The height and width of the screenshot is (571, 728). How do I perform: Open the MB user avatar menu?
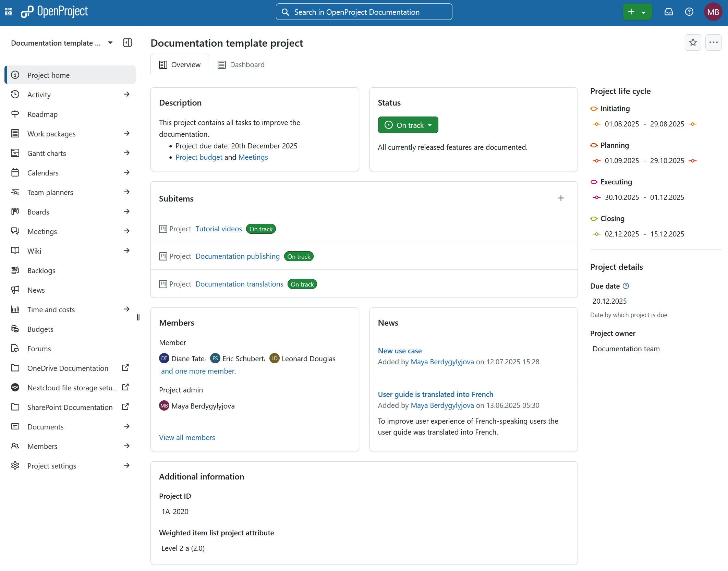tap(713, 12)
